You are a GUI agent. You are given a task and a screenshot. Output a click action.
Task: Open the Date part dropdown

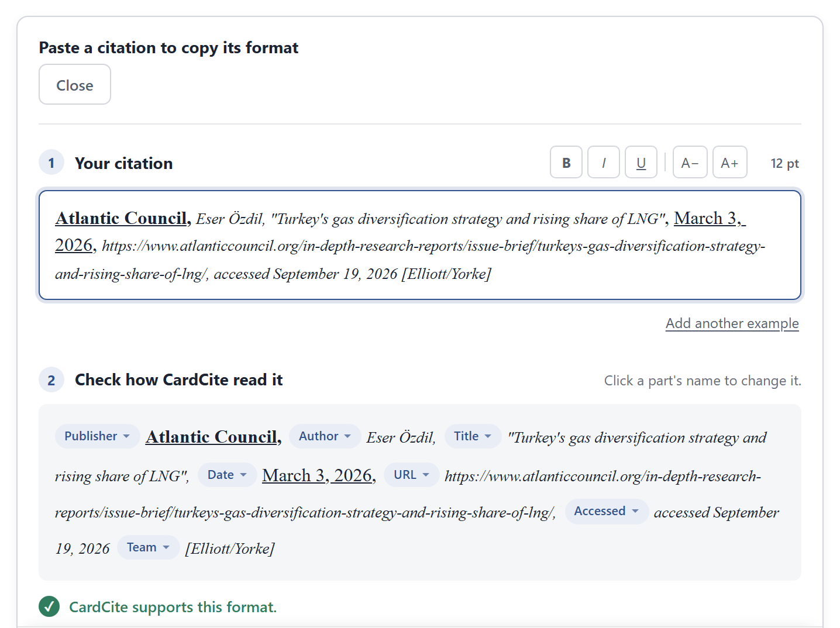tap(227, 475)
